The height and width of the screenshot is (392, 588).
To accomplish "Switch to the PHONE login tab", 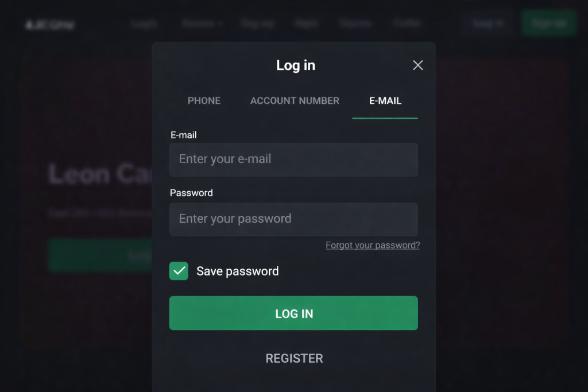I will pos(204,101).
